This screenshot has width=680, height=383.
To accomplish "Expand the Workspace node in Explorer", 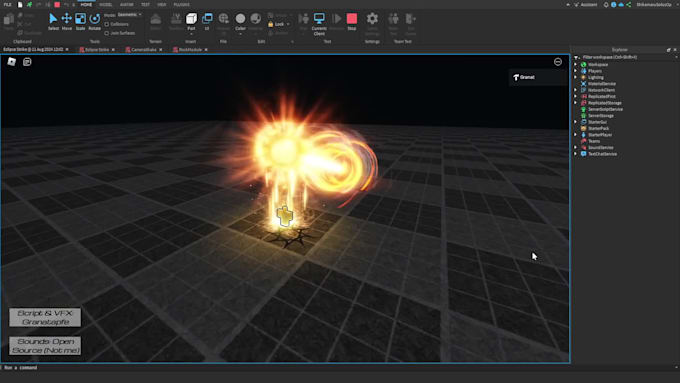I will (x=576, y=65).
